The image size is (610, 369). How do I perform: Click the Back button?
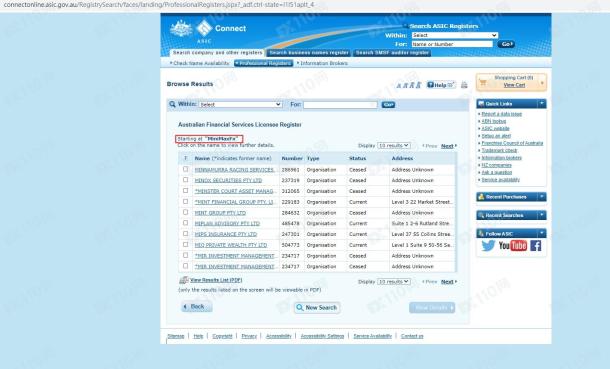pos(197,306)
